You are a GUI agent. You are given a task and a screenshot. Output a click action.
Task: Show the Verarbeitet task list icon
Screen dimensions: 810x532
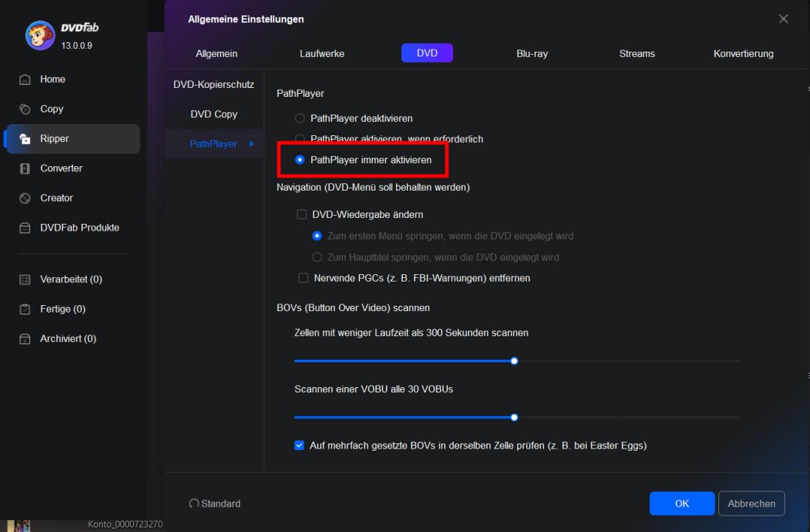click(25, 280)
